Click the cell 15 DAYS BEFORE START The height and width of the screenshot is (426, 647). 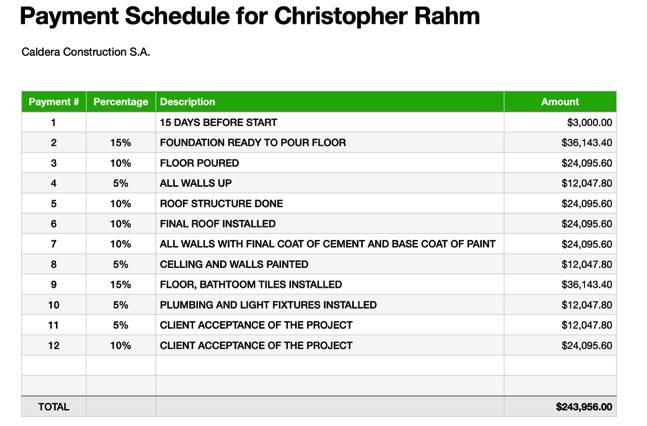(x=329, y=122)
